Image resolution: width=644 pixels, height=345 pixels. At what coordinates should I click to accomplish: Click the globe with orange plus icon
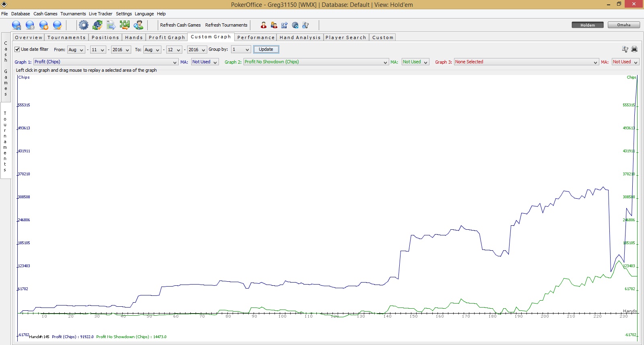(x=44, y=25)
